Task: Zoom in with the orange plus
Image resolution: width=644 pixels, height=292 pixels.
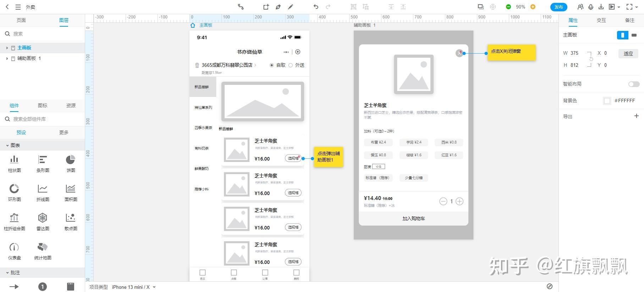Action: (533, 7)
